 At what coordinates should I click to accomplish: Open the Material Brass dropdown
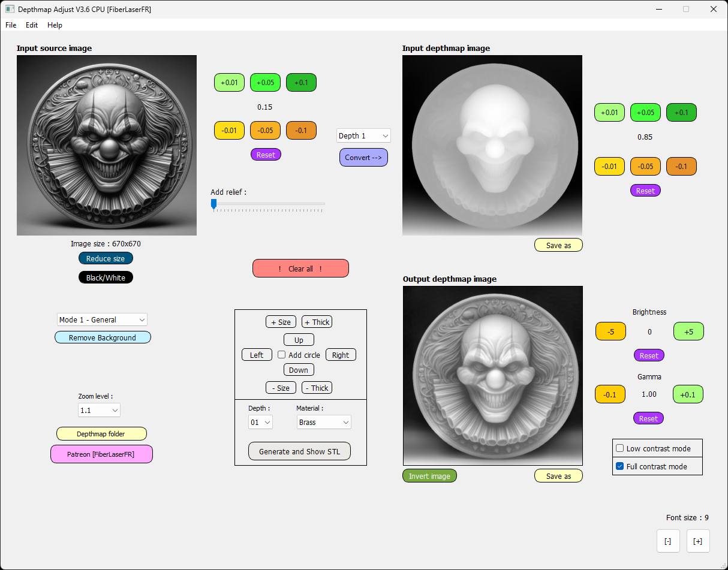tap(324, 422)
